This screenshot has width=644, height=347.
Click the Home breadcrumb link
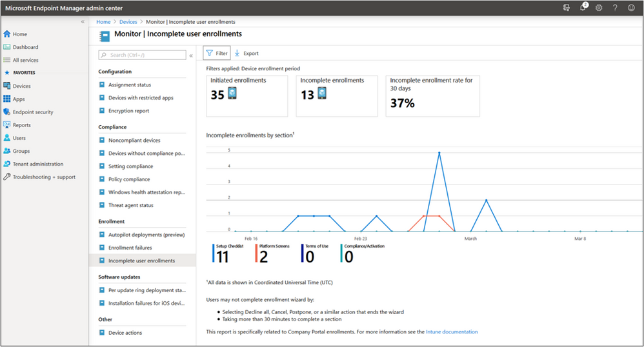[103, 22]
